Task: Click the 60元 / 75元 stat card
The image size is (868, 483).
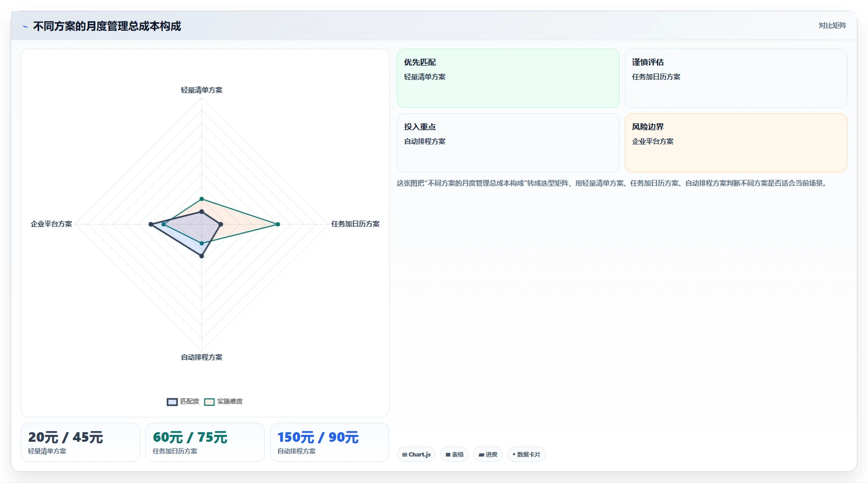Action: pyautogui.click(x=205, y=442)
